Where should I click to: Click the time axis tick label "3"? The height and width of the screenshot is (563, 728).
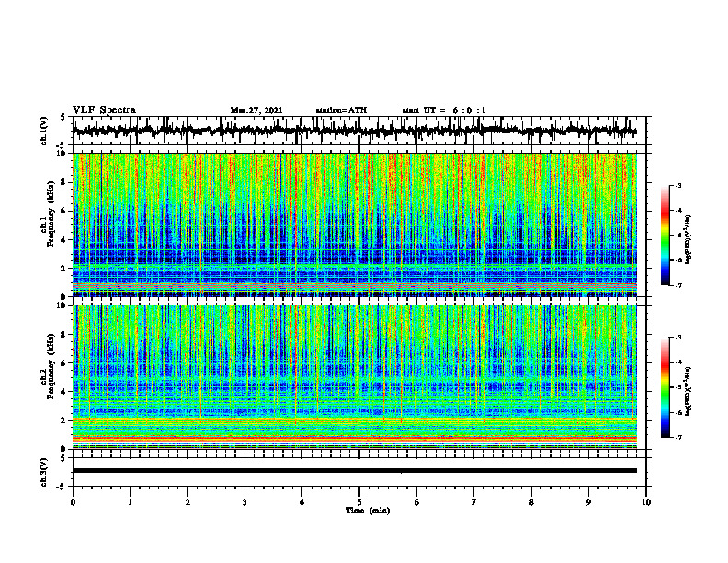pyautogui.click(x=245, y=502)
